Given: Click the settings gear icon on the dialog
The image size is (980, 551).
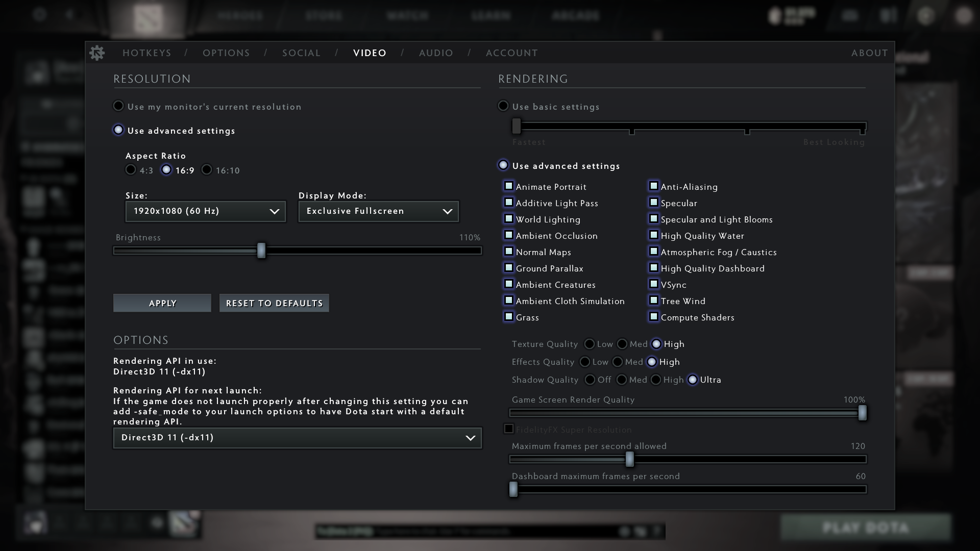Looking at the screenshot, I should pos(97,53).
